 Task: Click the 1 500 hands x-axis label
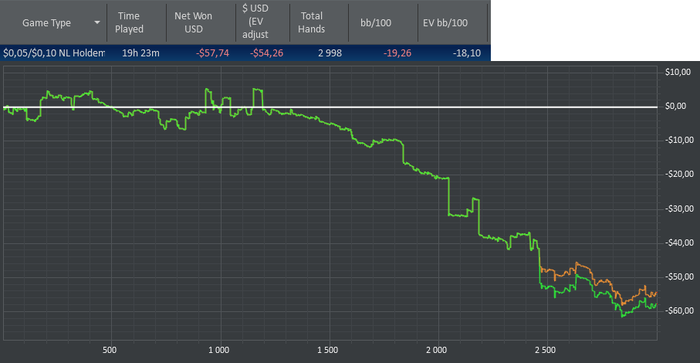tap(328, 350)
